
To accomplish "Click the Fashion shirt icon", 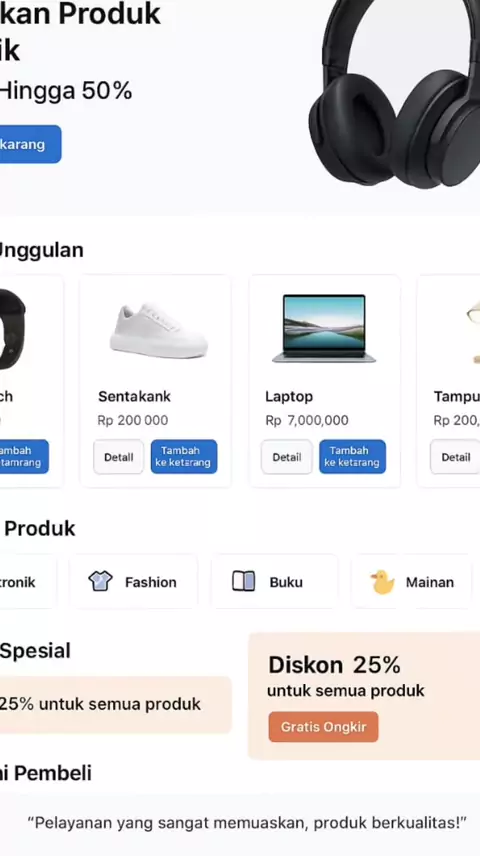I will pyautogui.click(x=100, y=581).
